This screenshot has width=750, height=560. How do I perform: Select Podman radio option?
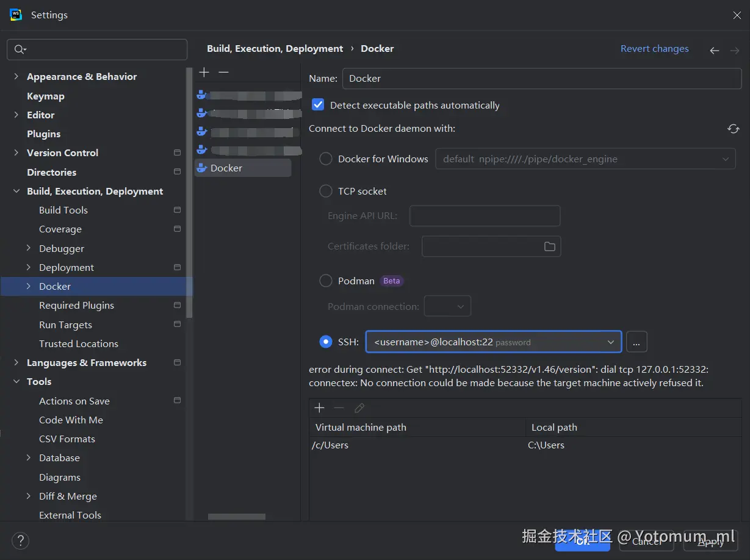tap(326, 281)
